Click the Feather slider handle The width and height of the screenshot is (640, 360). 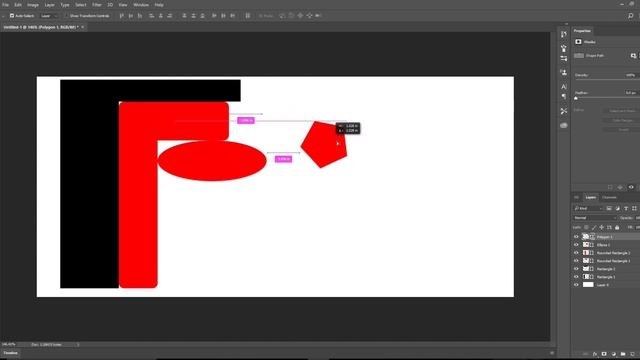click(576, 98)
